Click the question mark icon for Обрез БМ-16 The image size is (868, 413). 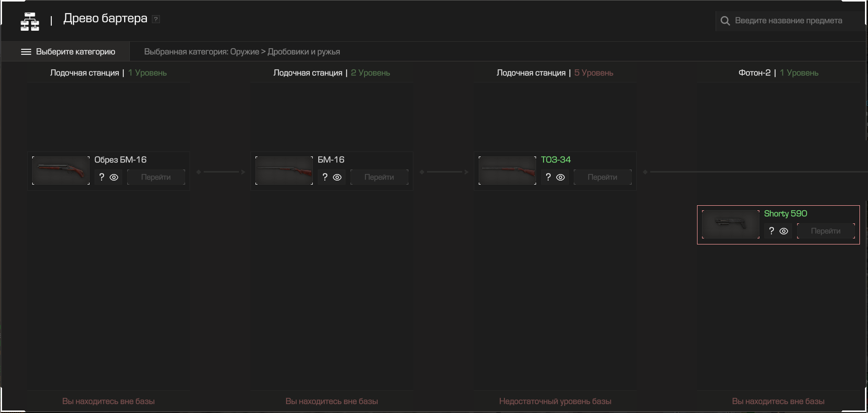click(102, 177)
